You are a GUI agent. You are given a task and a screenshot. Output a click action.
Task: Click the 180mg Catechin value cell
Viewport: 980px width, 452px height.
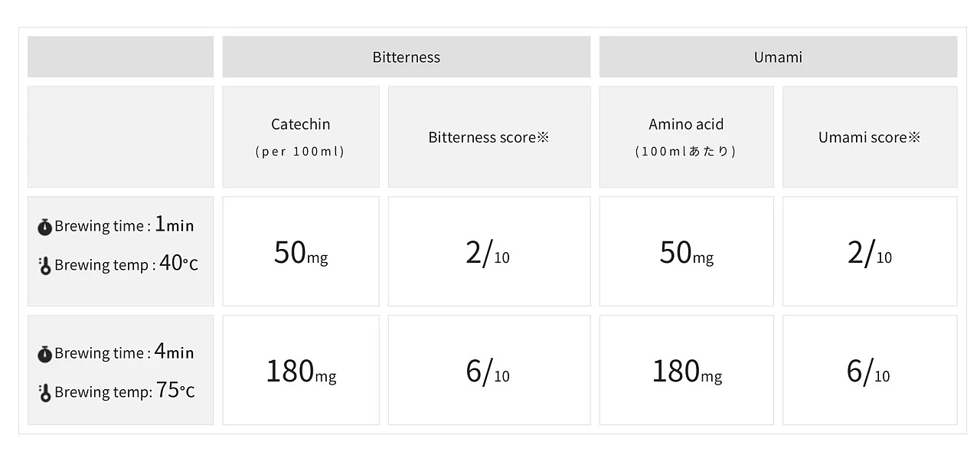[x=300, y=370]
